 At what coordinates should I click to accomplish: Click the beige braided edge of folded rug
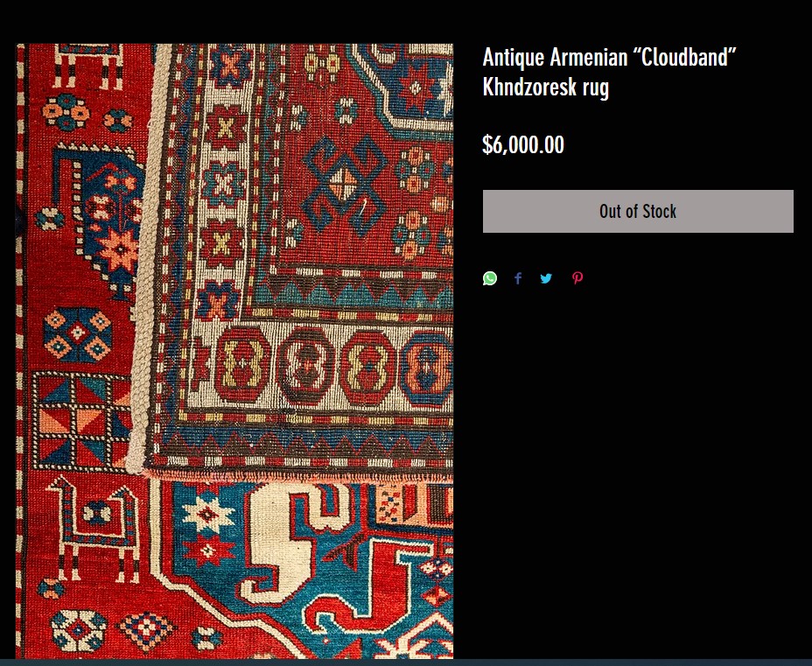(149, 259)
